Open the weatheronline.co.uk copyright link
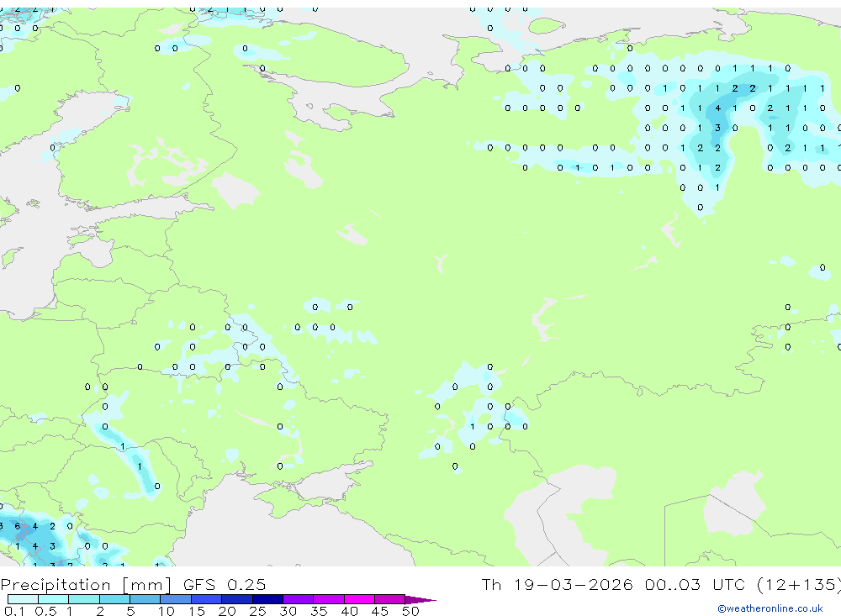 770,608
